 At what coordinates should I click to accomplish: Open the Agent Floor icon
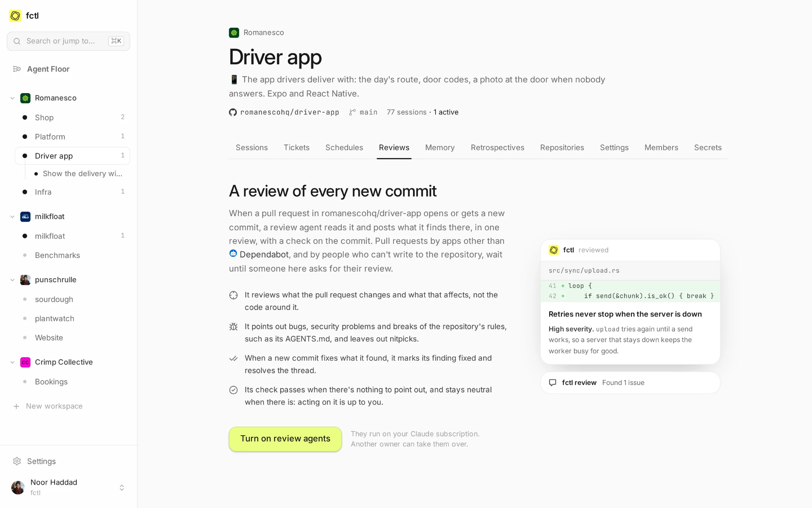(17, 69)
